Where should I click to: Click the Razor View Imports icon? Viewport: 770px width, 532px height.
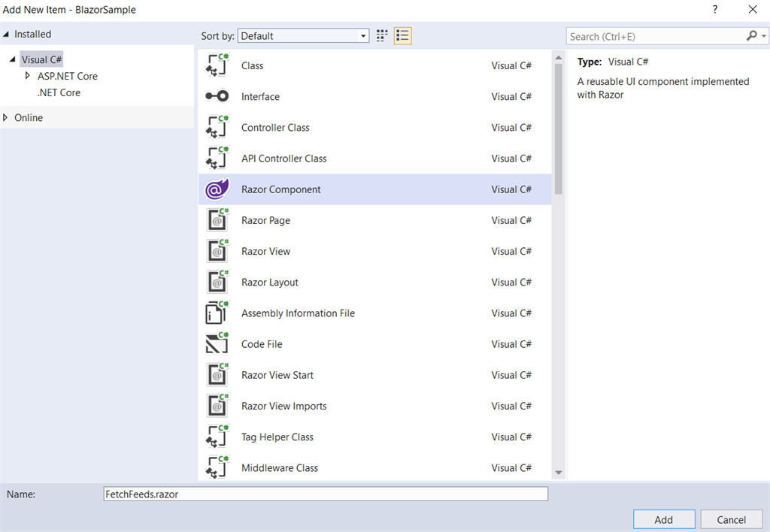(217, 405)
